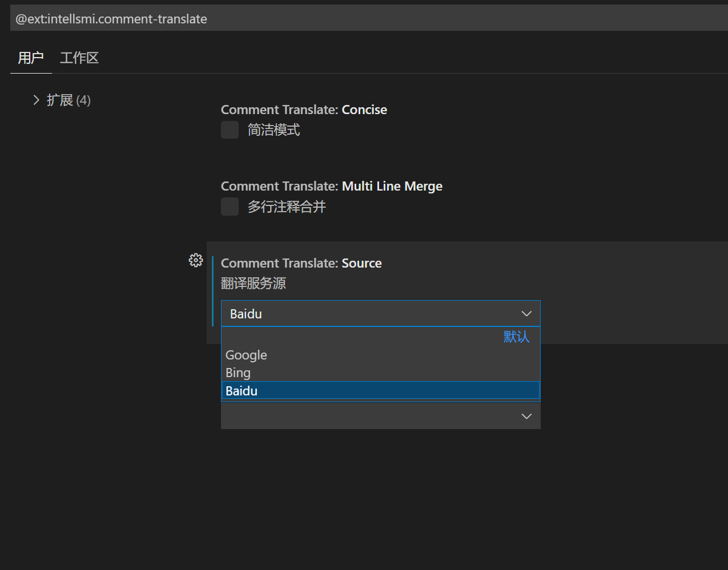Image resolution: width=728 pixels, height=570 pixels.
Task: Click the 多行注释合并 checkbox label text
Action: (287, 207)
